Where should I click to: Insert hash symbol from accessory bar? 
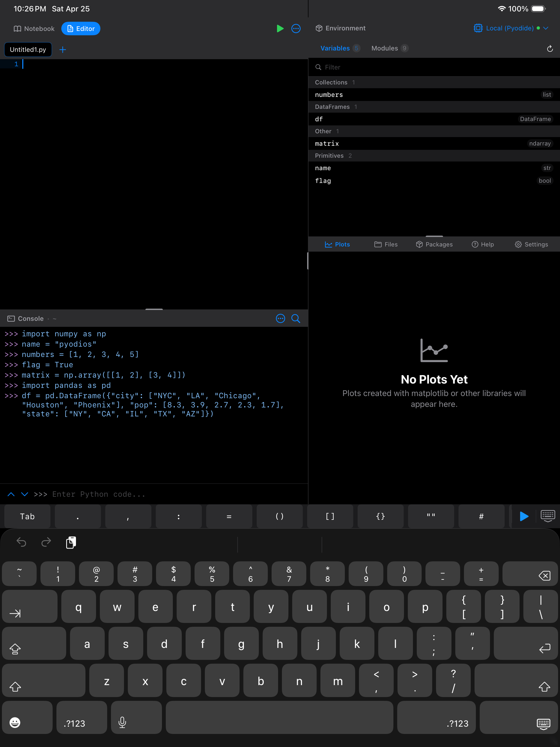(x=481, y=516)
